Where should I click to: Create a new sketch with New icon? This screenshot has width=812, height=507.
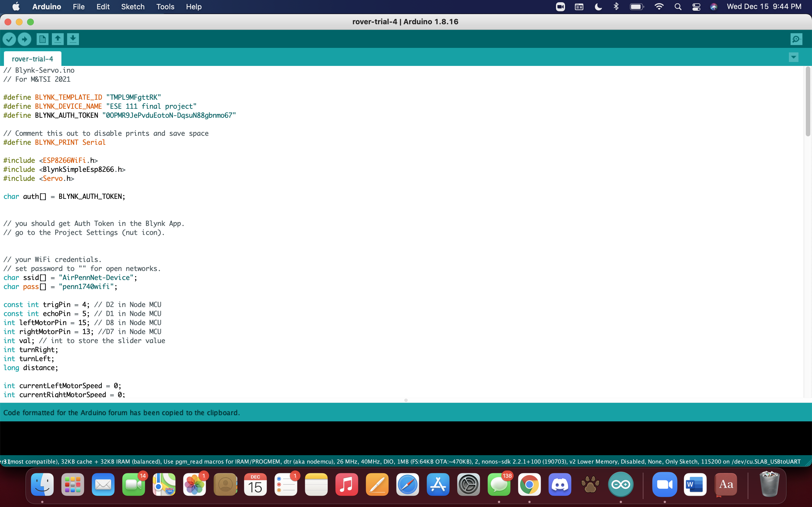pos(42,39)
